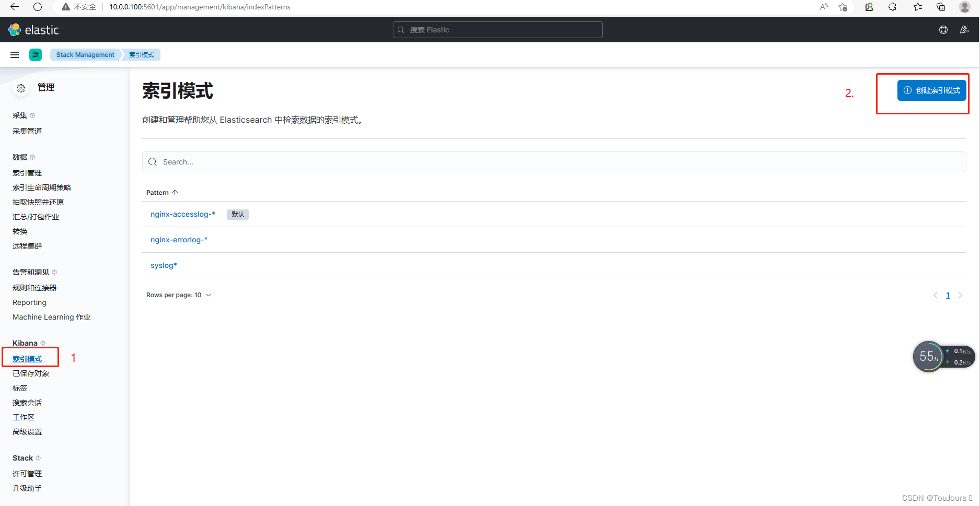This screenshot has height=506, width=980.
Task: Open 标签 in sidebar
Action: click(x=20, y=388)
